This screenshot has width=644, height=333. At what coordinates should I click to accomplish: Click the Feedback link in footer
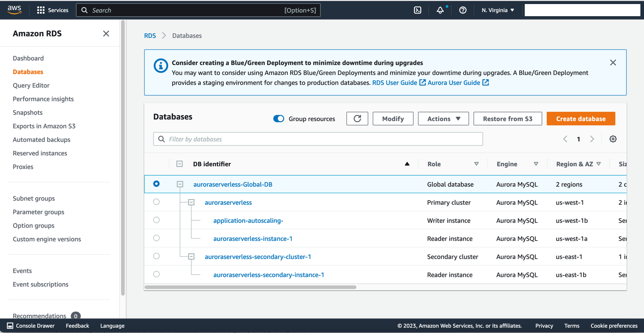coord(77,326)
